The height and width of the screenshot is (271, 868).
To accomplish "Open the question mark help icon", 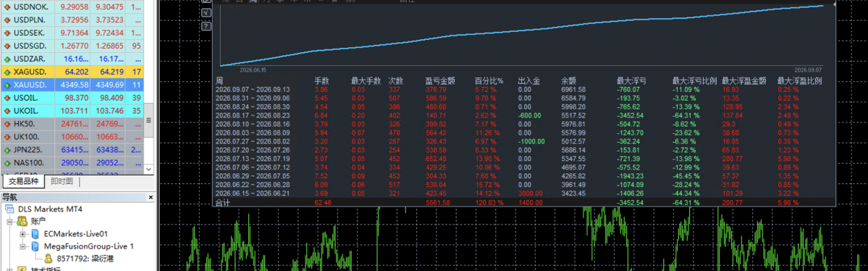I will (x=206, y=26).
